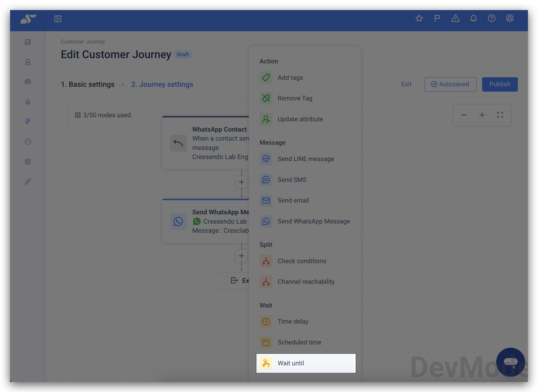Open the Customer Journey breadcrumb
The width and height of the screenshot is (538, 392).
(83, 42)
